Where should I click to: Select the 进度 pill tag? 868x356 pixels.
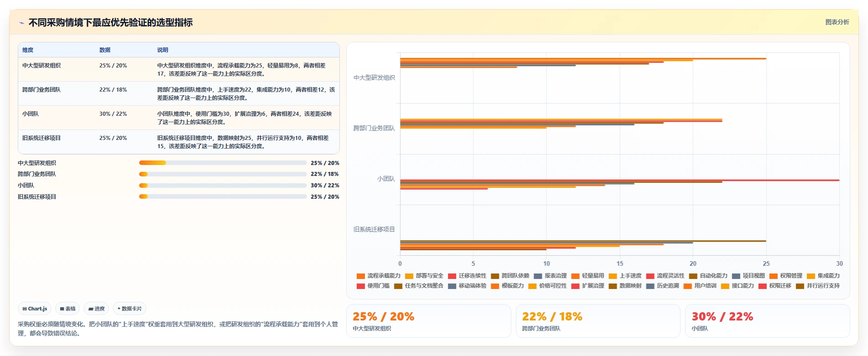point(96,309)
